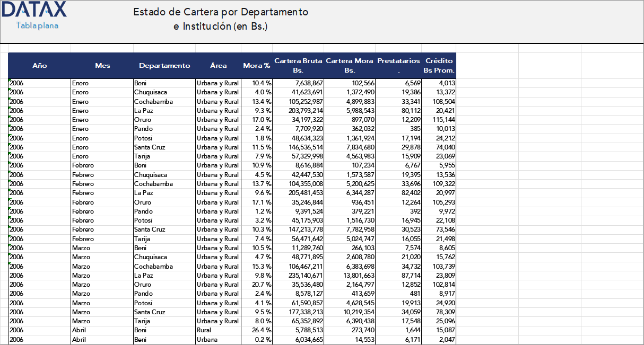
Task: Select cell with value 8,616,884
Action: tap(298, 165)
